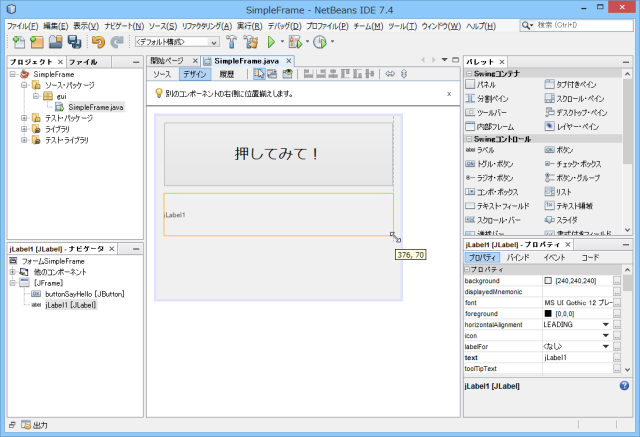Show the Events (イベント) category button
The image size is (640, 437).
[554, 257]
